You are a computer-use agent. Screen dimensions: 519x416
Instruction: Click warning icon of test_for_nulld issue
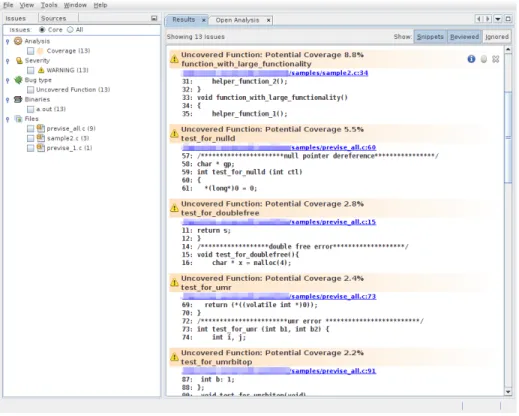174,134
